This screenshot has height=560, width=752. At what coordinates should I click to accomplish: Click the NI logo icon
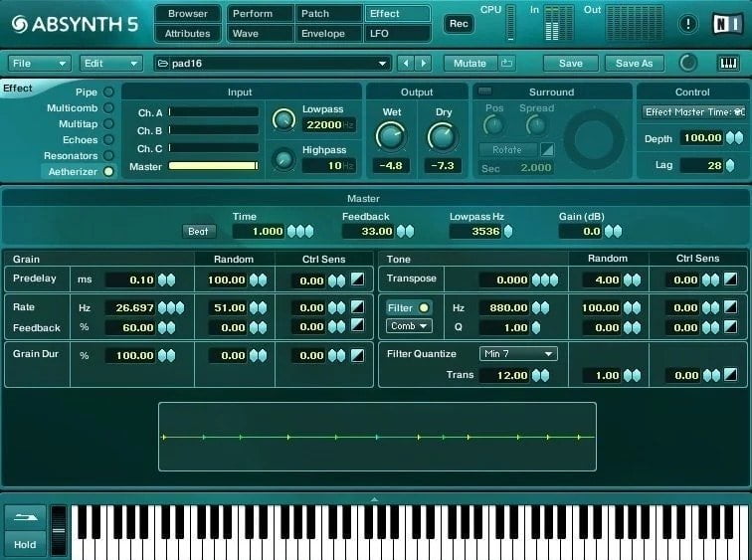coord(727,24)
